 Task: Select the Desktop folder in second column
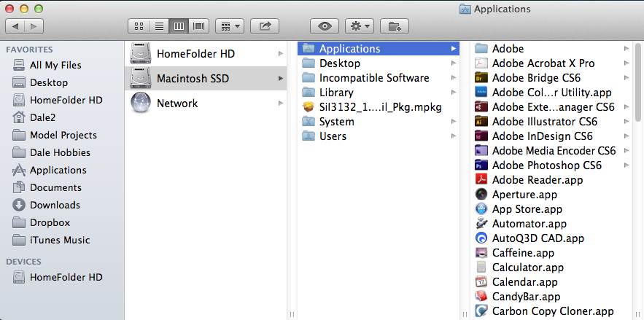tap(379, 63)
